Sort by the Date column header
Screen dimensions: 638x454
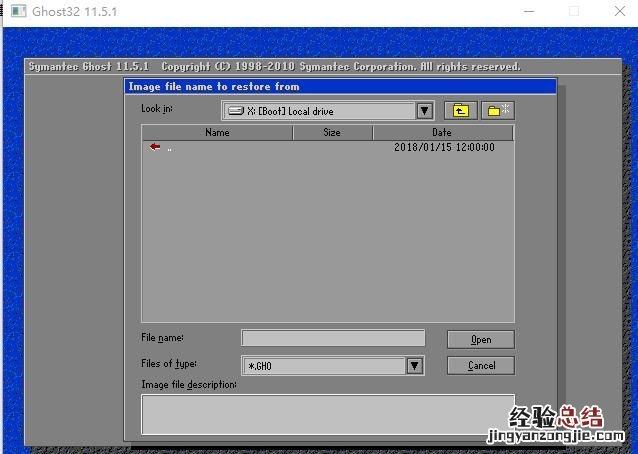443,133
